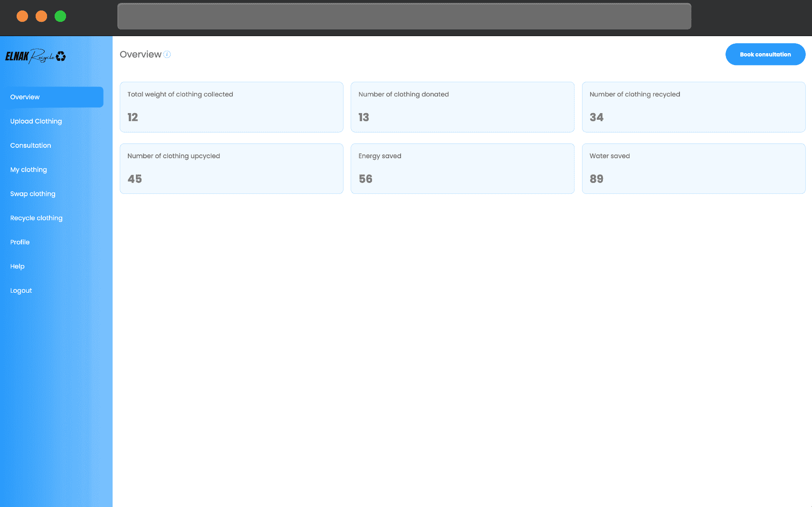
Task: Select Overview in the sidebar
Action: click(25, 97)
